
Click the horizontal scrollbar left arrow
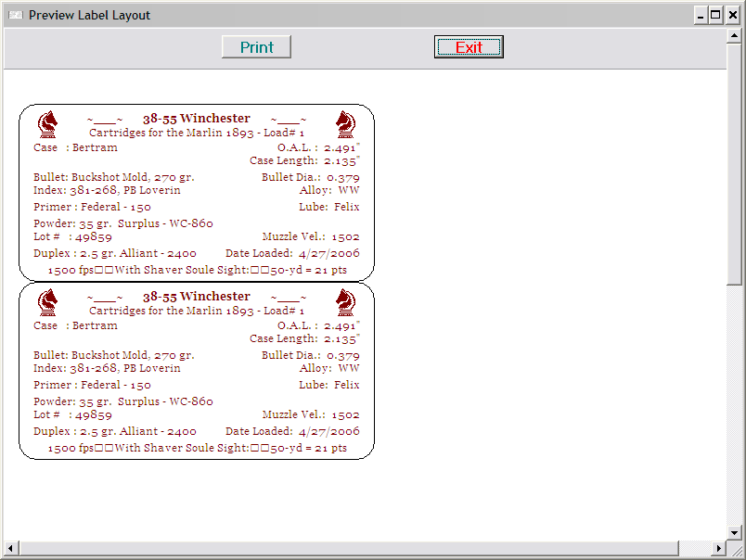pos(11,548)
